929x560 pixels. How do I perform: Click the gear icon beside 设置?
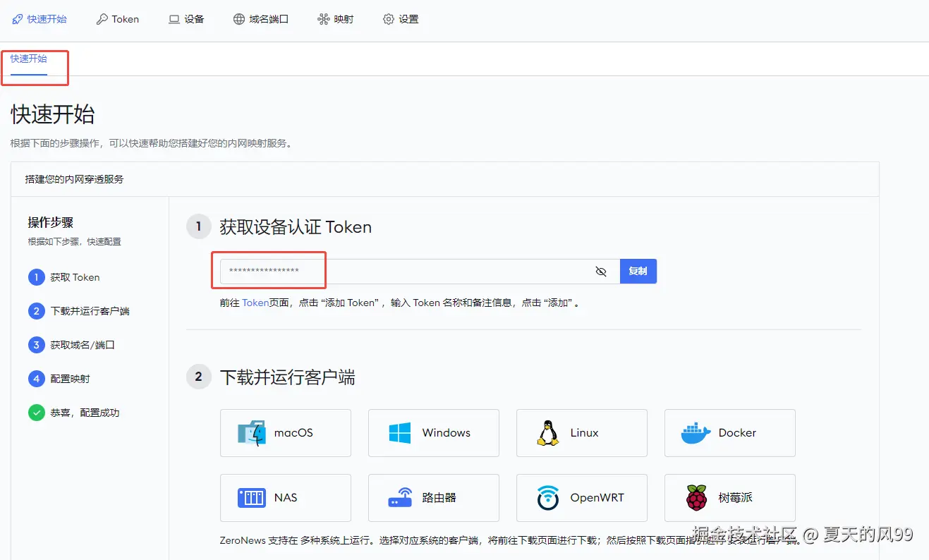pyautogui.click(x=388, y=19)
